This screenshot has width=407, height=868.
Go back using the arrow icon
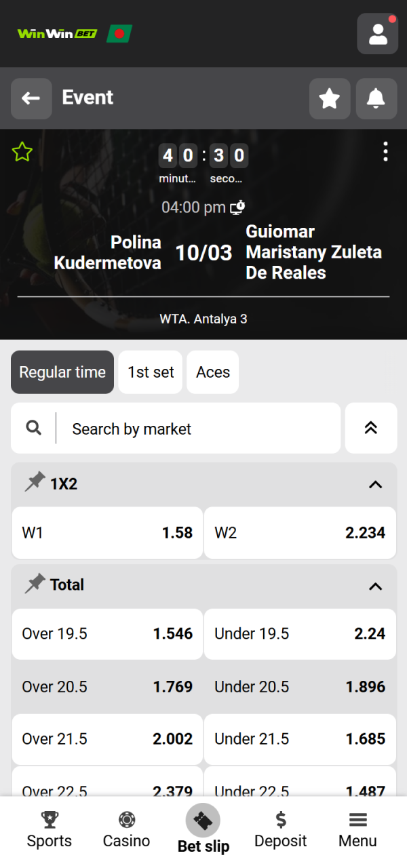31,98
